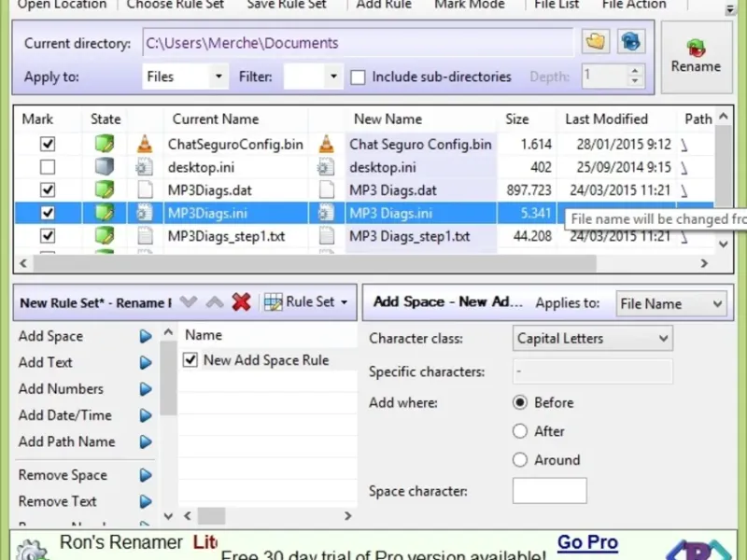This screenshot has width=747, height=560.
Task: Click the gray state icon for desktop.ini
Action: tap(105, 167)
